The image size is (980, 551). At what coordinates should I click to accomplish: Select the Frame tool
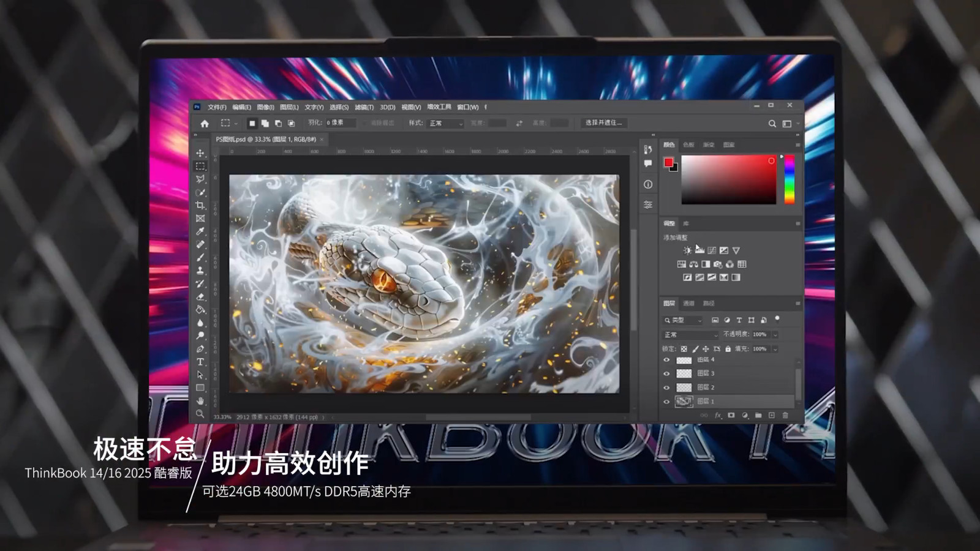coord(200,218)
